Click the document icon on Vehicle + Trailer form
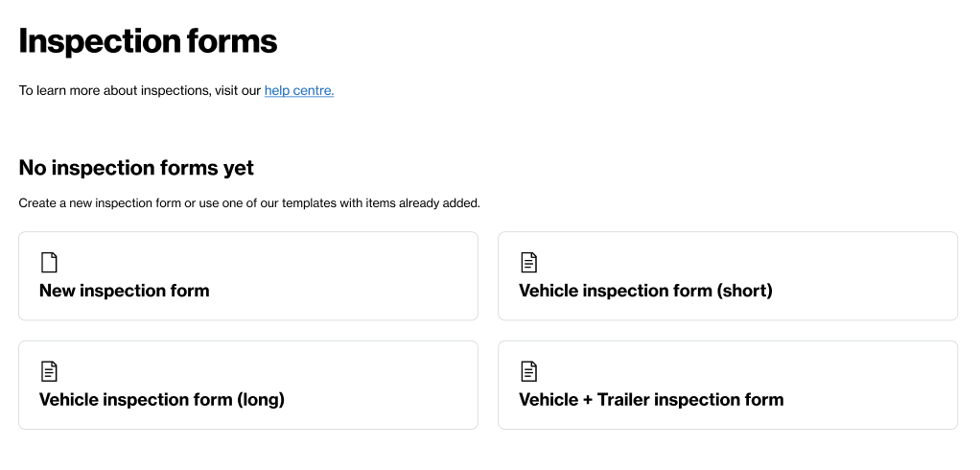The height and width of the screenshot is (470, 980). pos(528,371)
